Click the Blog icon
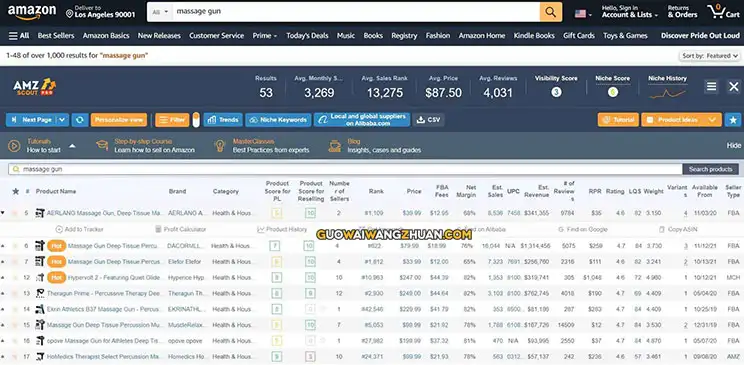The width and height of the screenshot is (744, 365). 335,146
